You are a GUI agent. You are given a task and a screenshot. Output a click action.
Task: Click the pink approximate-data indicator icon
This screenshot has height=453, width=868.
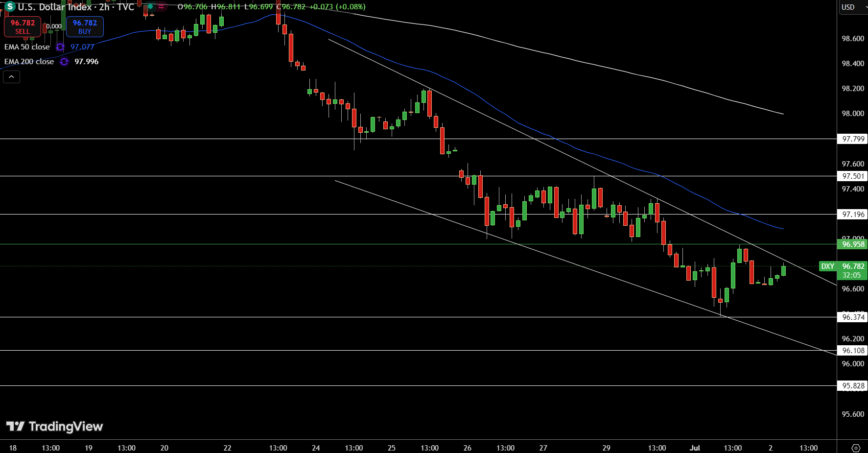click(161, 7)
